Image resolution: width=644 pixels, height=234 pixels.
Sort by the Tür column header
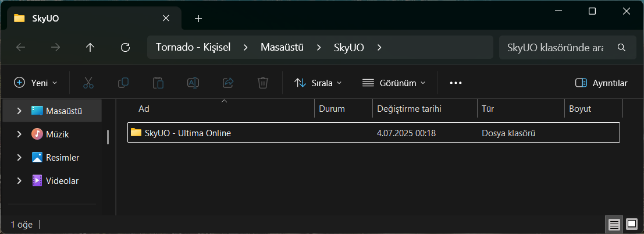click(521, 109)
